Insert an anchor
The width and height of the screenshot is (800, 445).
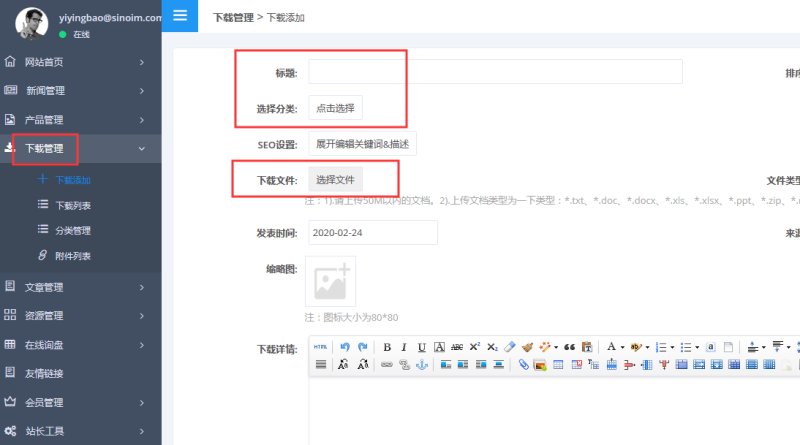pos(422,364)
